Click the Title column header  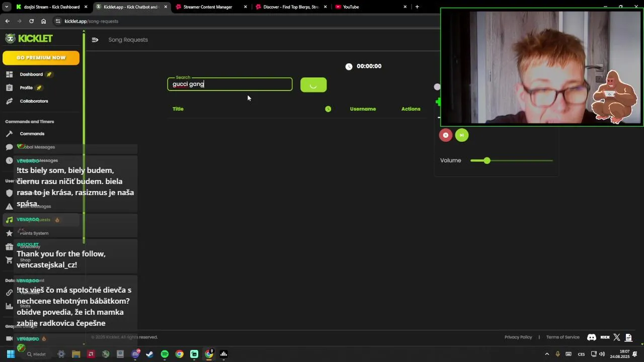[178, 109]
